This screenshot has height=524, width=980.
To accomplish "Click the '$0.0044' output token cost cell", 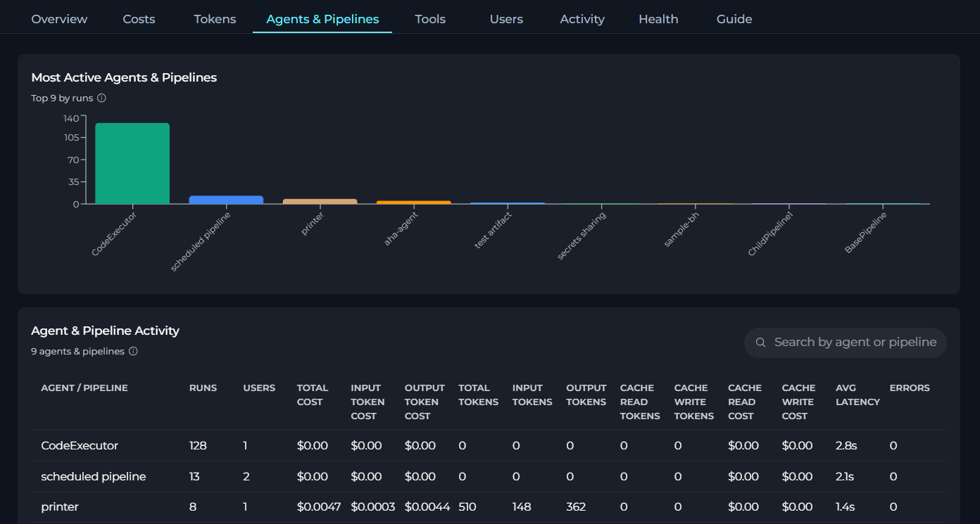I will 427,507.
